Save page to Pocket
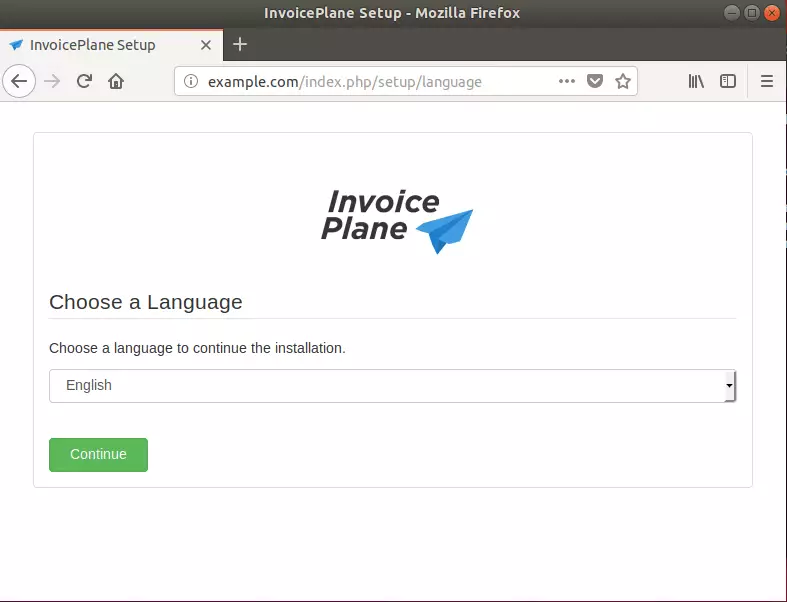Viewport: 787px width, 602px height. [x=595, y=81]
